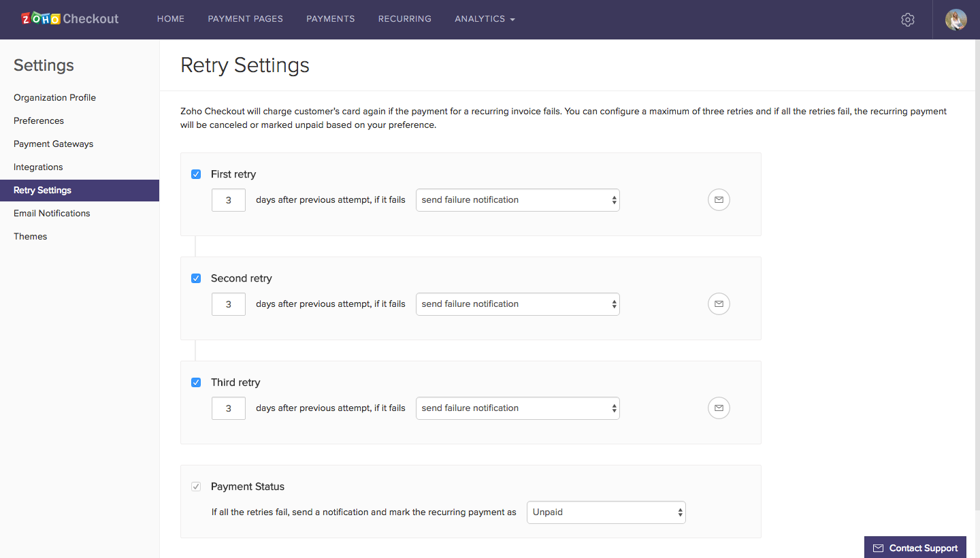Click the First retry label
This screenshot has width=980, height=558.
233,174
